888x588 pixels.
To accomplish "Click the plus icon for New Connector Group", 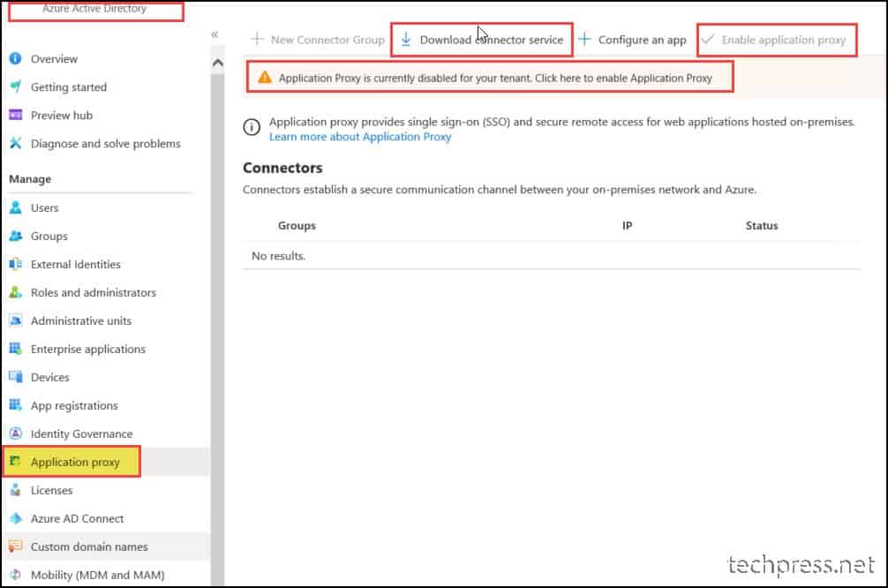I will (257, 39).
